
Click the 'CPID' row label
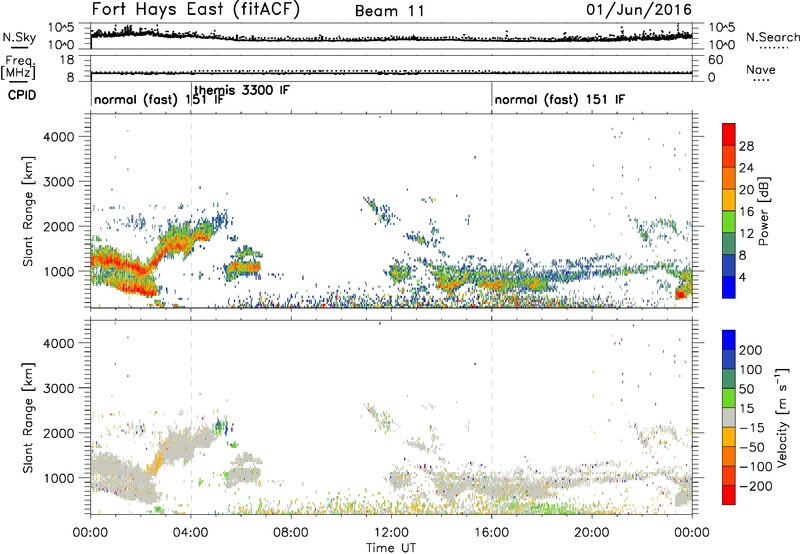22,95
